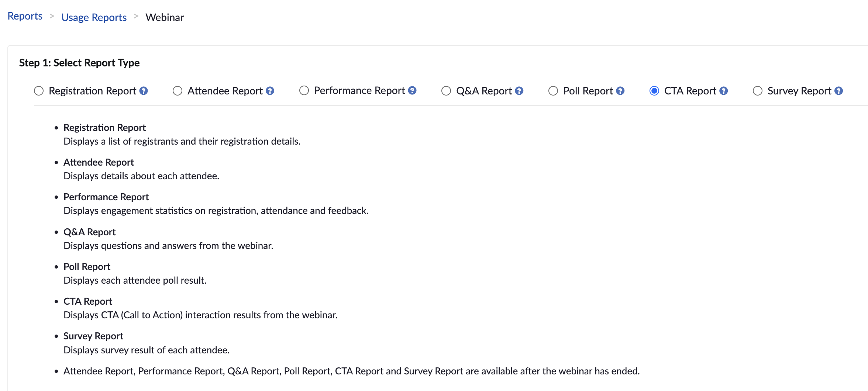Click the Survey Report label text
Image resolution: width=868 pixels, height=391 pixels.
[x=799, y=91]
